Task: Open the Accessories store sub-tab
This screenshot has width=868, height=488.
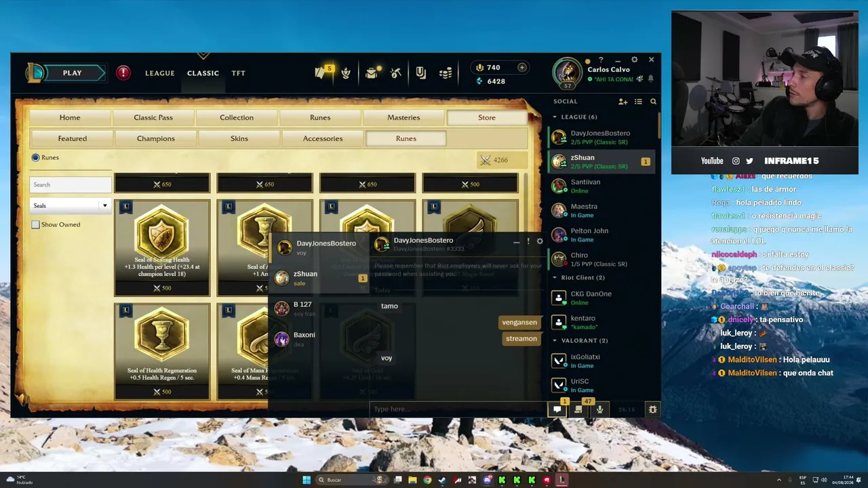Action: click(x=323, y=138)
